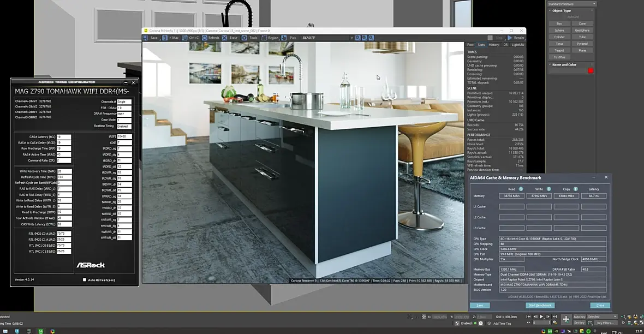Click the Read info icon in AIDA64
Viewport: 644px width, 334px height.
point(521,189)
